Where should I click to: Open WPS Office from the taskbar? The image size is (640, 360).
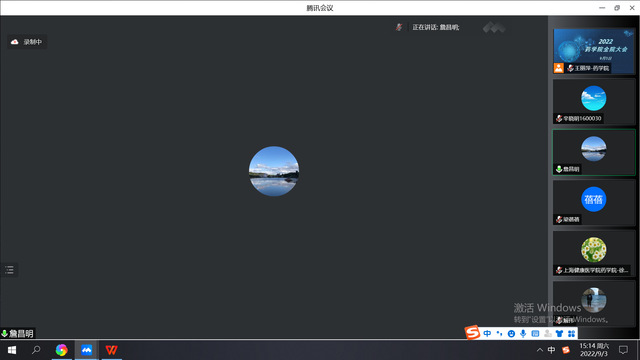tap(111, 350)
